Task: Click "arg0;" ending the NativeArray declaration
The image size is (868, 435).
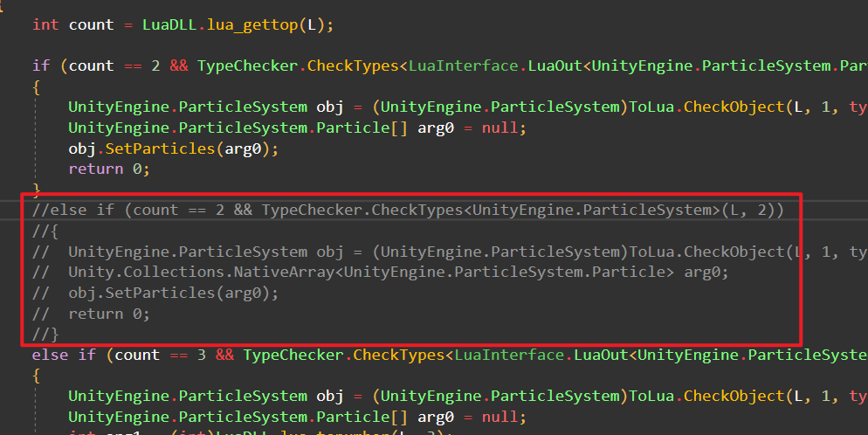Action: pyautogui.click(x=706, y=273)
